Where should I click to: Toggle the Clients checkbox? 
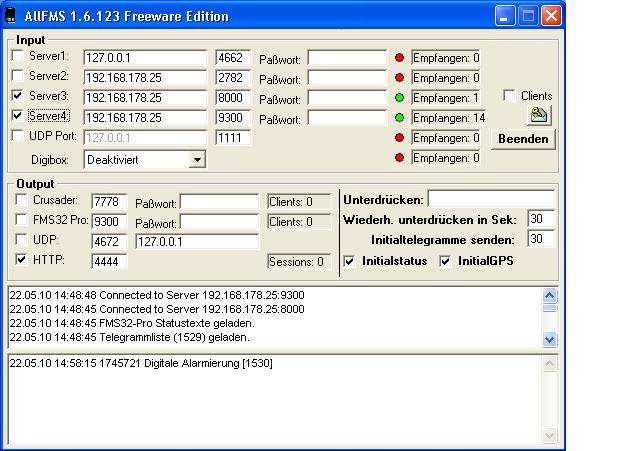509,95
